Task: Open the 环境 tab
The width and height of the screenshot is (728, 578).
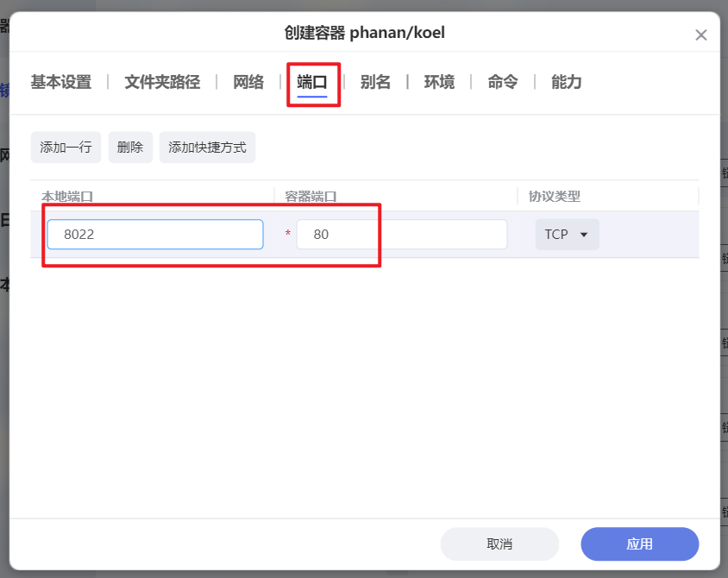Action: click(438, 82)
